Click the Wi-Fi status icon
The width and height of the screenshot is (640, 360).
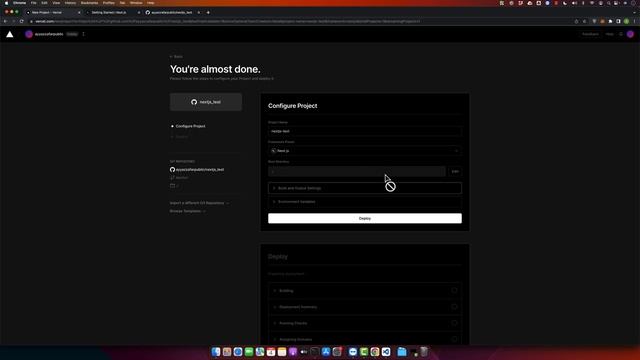(x=592, y=3)
